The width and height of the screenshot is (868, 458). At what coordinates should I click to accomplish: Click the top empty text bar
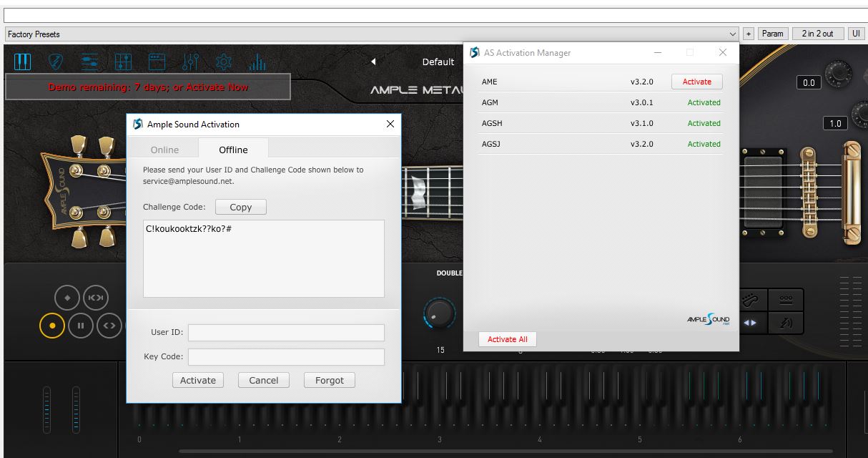click(x=435, y=15)
